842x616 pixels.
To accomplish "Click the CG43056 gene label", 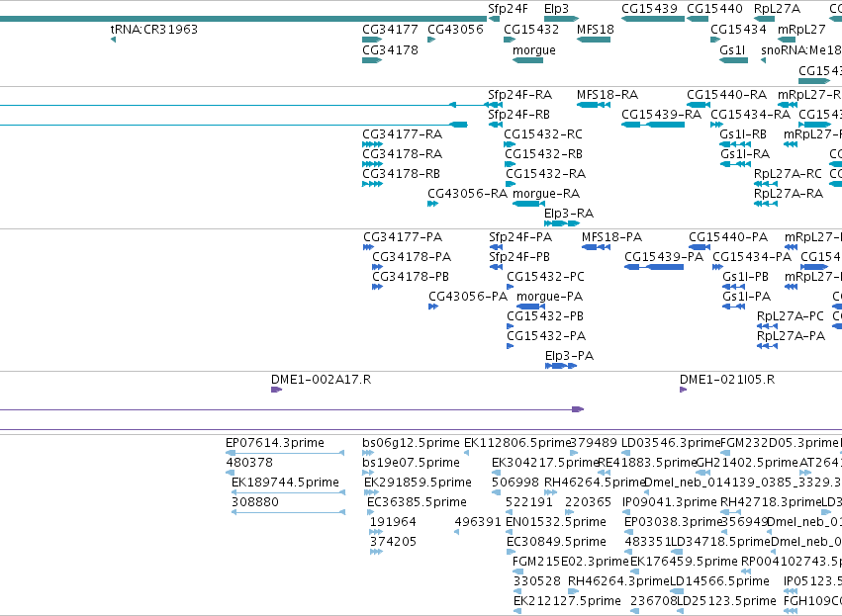I will 455,30.
